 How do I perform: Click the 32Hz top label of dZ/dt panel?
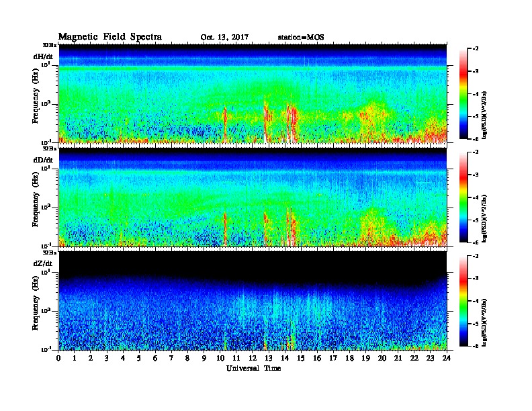tap(49, 253)
